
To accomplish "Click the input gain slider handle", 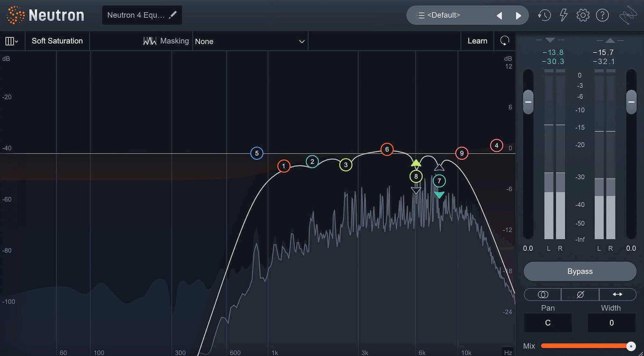I will click(x=528, y=102).
